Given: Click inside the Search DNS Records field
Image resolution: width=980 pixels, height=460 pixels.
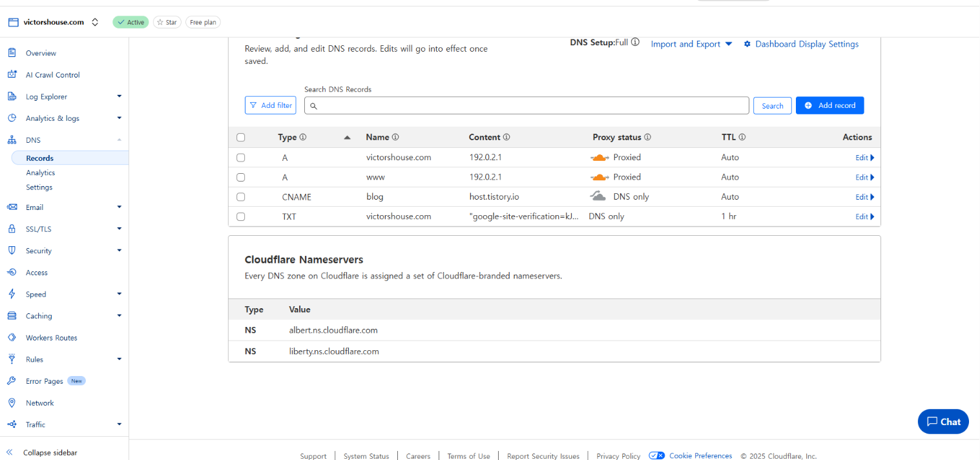Looking at the screenshot, I should point(526,105).
